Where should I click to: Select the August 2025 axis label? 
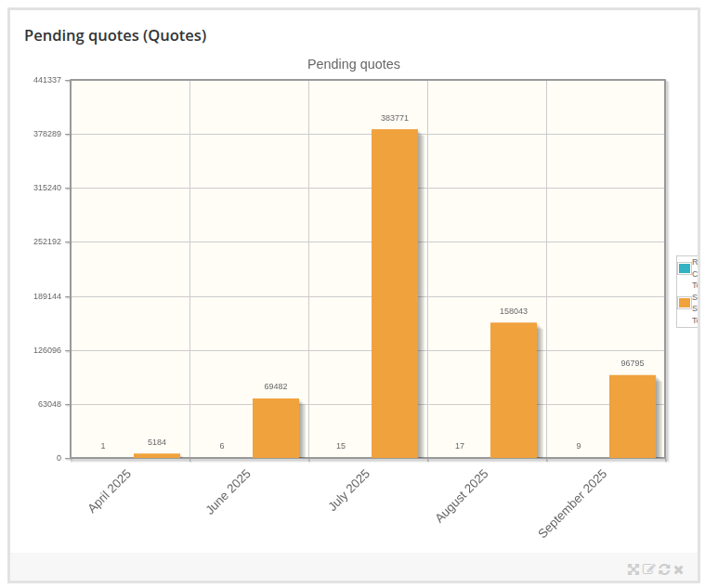click(x=462, y=495)
